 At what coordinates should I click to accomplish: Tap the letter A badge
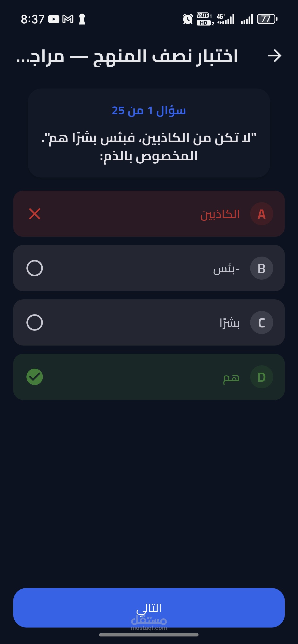click(261, 214)
